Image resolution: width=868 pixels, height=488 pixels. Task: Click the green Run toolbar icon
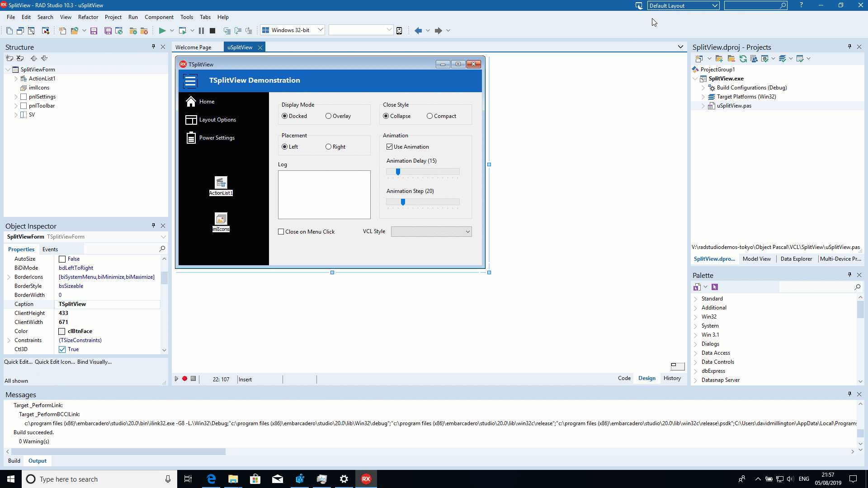[x=162, y=31]
